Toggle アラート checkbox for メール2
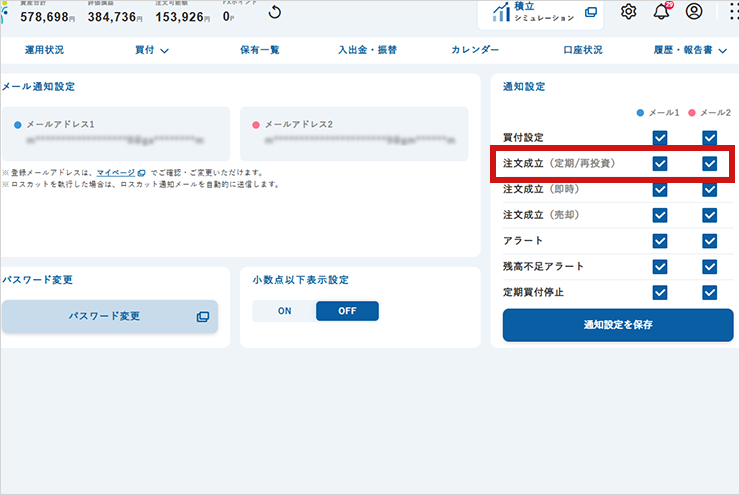740x495 pixels. click(x=709, y=241)
